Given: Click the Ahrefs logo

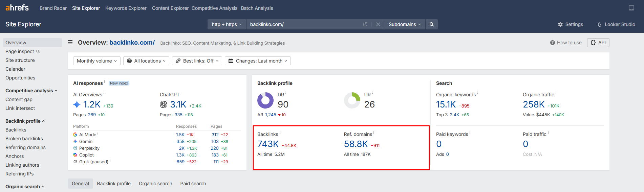Looking at the screenshot, I should click(x=17, y=7).
